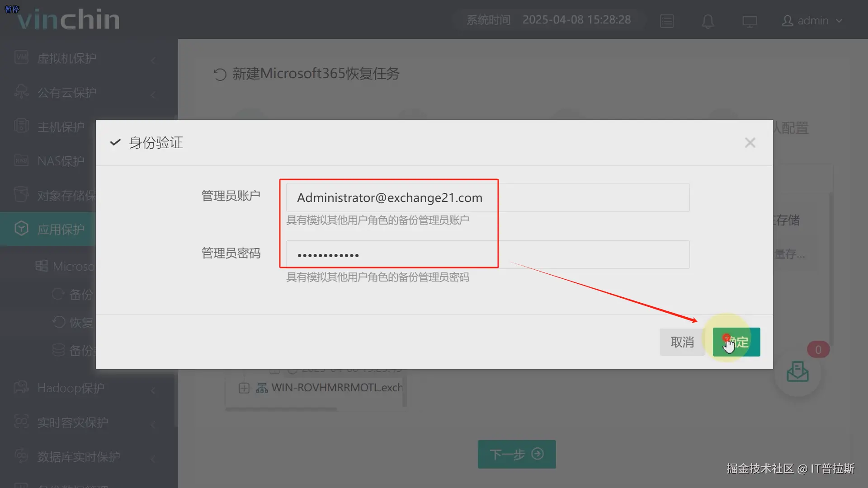Click the 实时容灾保护 sidebar icon

[21, 422]
